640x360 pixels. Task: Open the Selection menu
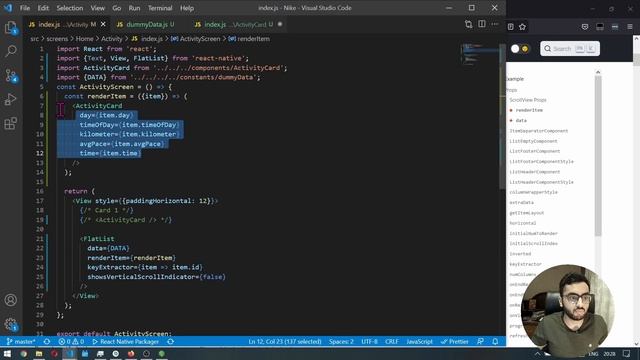(69, 8)
